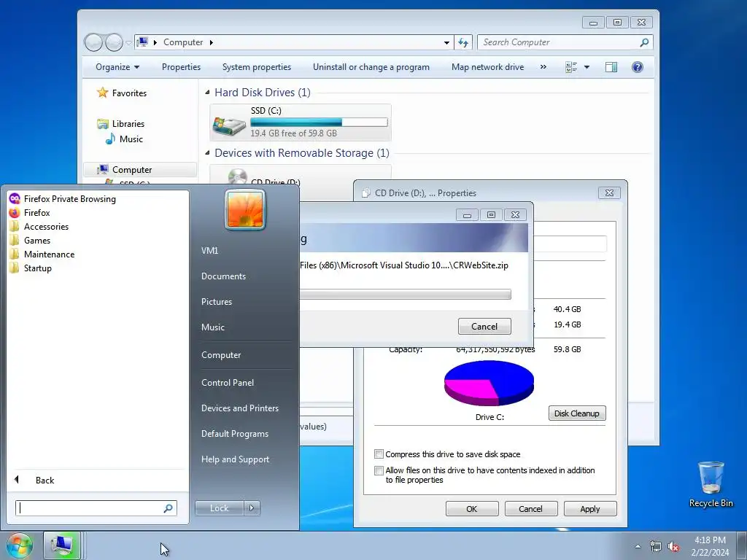Select Favorites in the navigation pane
Image resolution: width=747 pixels, height=560 pixels.
tap(122, 93)
